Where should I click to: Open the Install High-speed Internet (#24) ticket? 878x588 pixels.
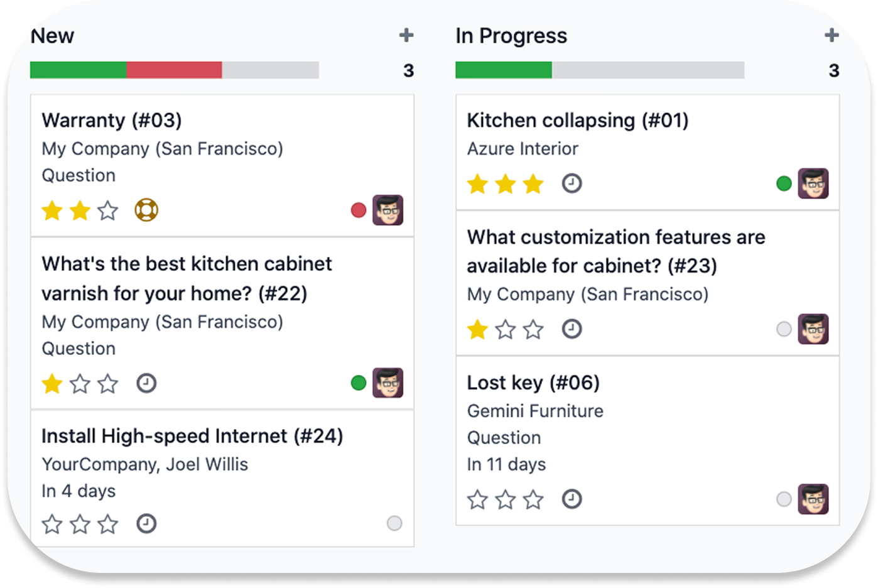[x=192, y=436]
